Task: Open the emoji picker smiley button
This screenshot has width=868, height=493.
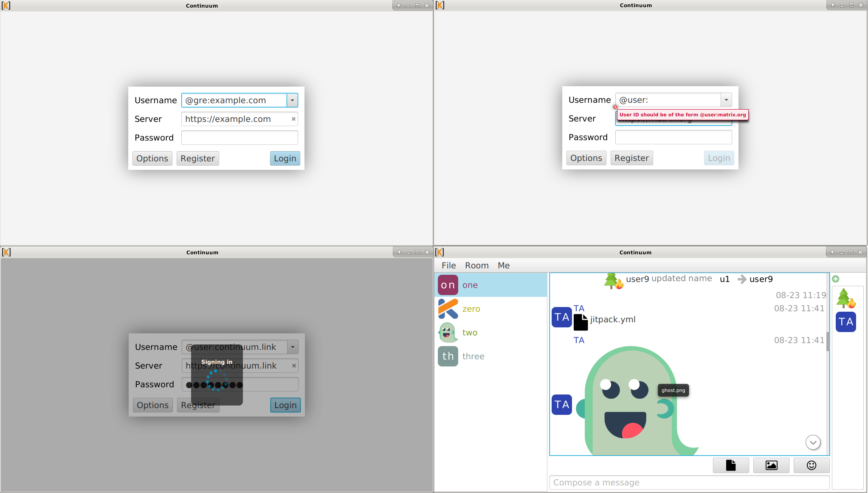Action: pos(811,465)
